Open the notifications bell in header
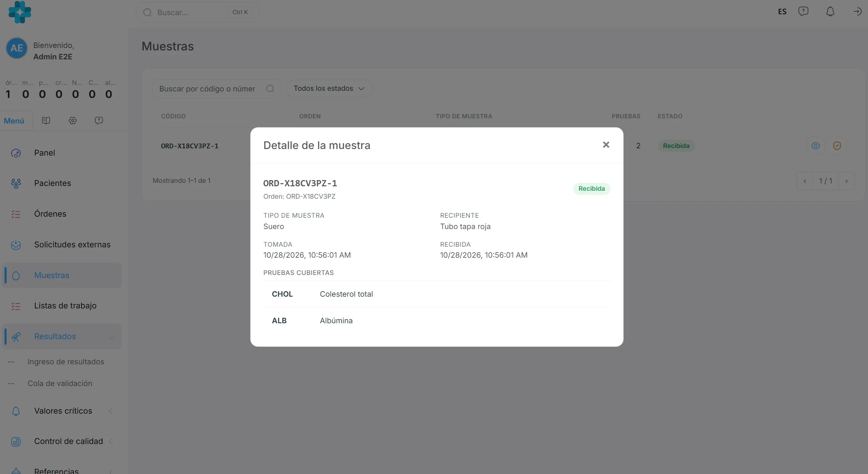Image resolution: width=868 pixels, height=474 pixels. pyautogui.click(x=830, y=12)
